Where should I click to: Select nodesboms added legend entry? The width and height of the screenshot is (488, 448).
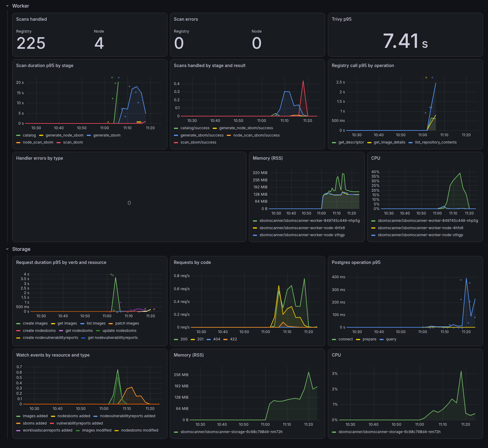[74, 416]
